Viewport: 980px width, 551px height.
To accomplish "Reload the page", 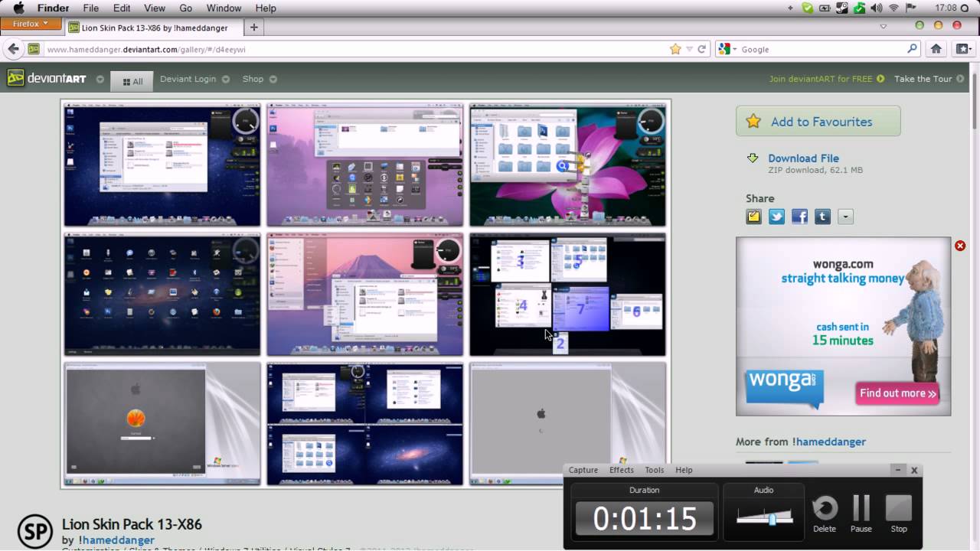I will tap(701, 49).
